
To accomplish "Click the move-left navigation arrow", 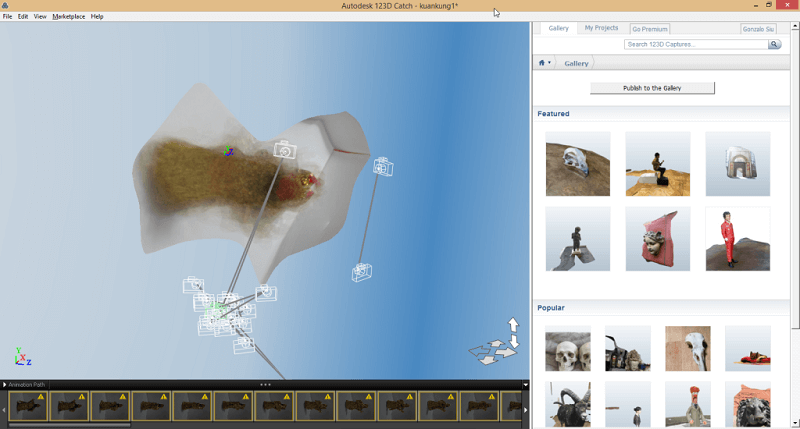I will coord(479,350).
